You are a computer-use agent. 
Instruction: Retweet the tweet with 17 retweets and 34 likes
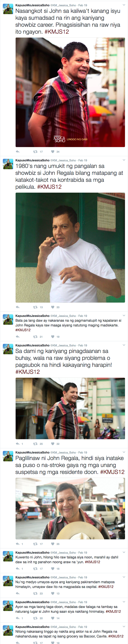point(35,152)
